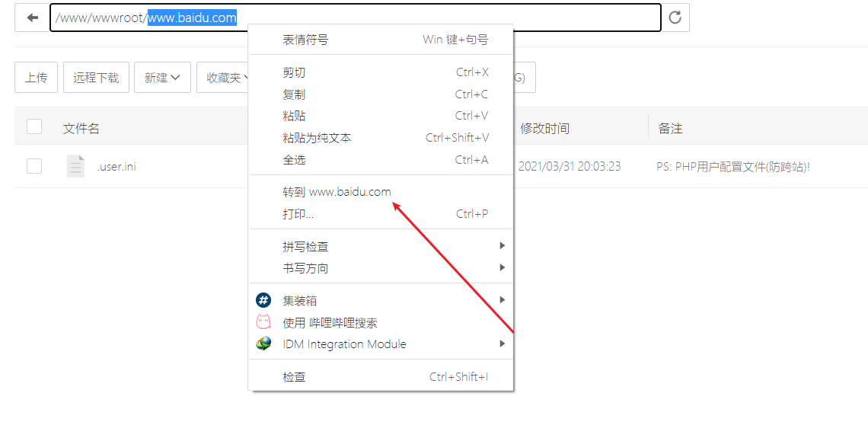This screenshot has width=868, height=438.
Task: Click the 2021/03/31 20:03:23 timestamp
Action: tap(569, 166)
